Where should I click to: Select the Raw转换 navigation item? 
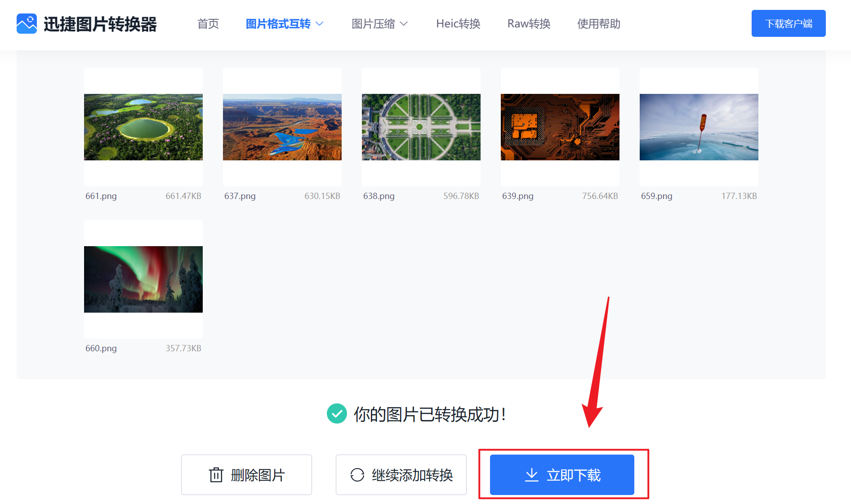click(x=529, y=24)
